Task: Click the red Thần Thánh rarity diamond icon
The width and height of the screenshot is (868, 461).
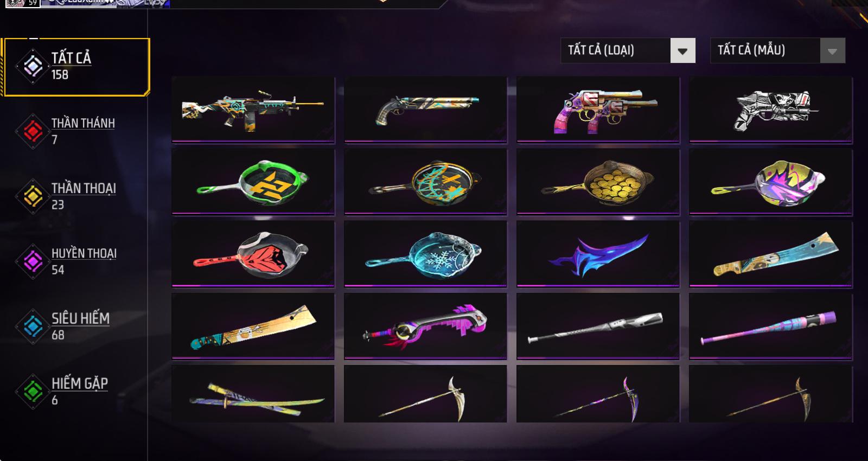Action: pyautogui.click(x=33, y=131)
